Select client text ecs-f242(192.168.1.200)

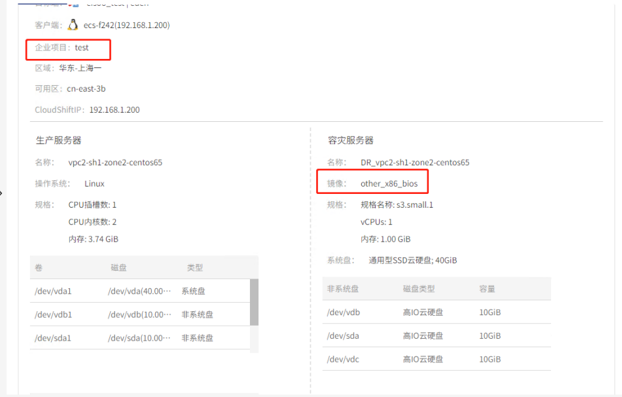pyautogui.click(x=127, y=25)
